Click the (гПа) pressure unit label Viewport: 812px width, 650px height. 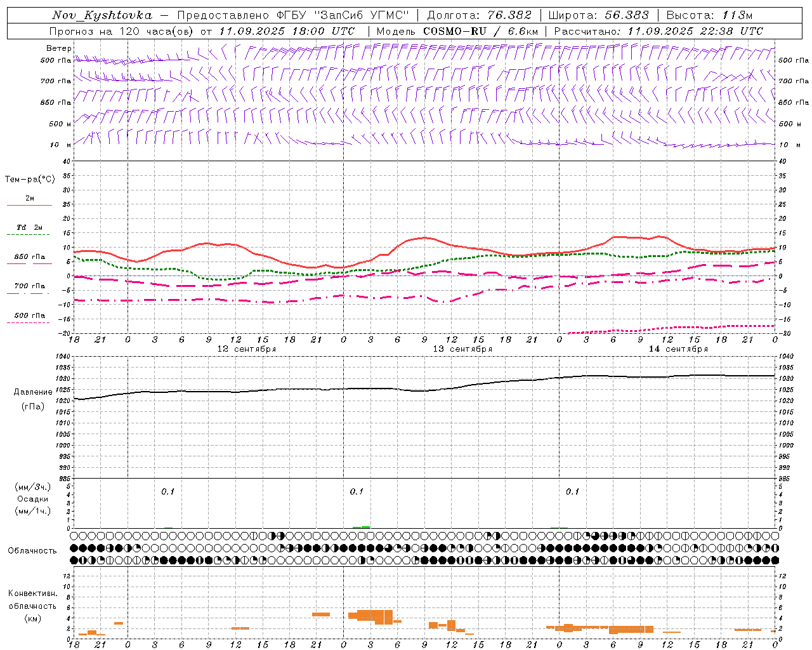[33, 407]
